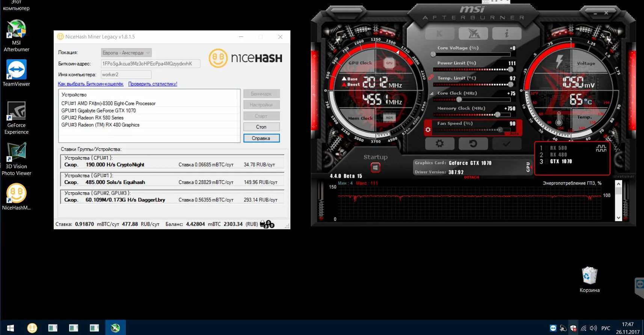Open the 'Проверить статистику!' link
The image size is (644, 335).
153,84
